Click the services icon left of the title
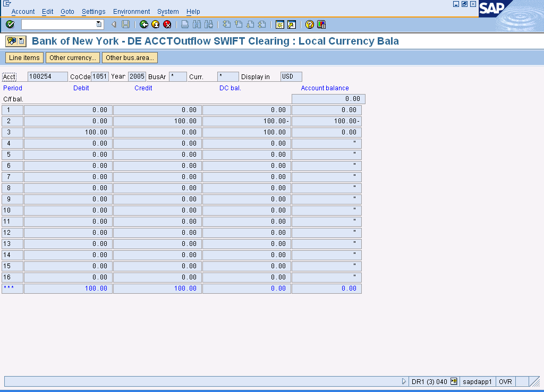544x392 pixels. pyautogui.click(x=12, y=41)
